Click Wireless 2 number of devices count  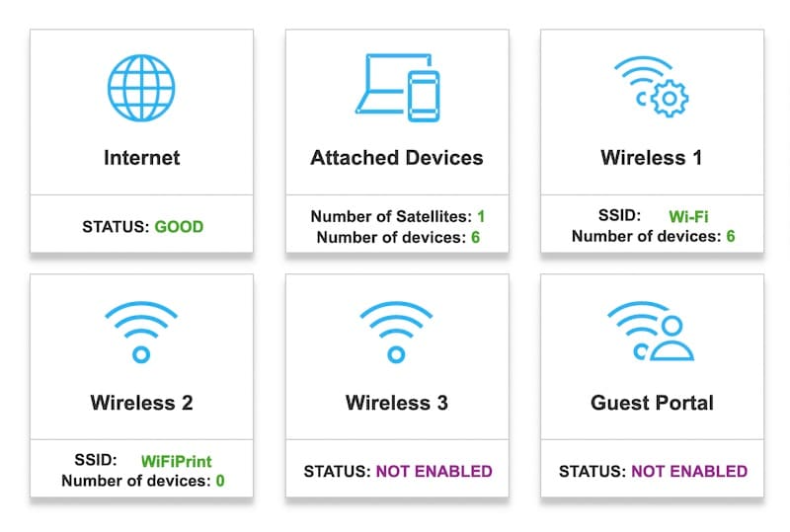[x=219, y=482]
